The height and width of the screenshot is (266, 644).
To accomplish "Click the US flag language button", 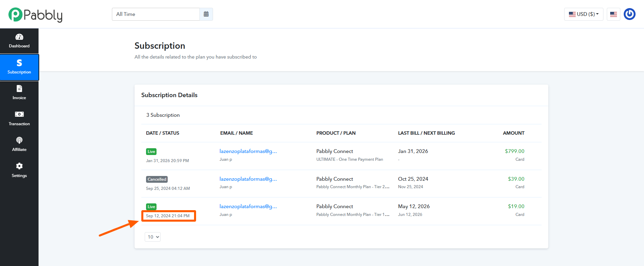I will [614, 14].
